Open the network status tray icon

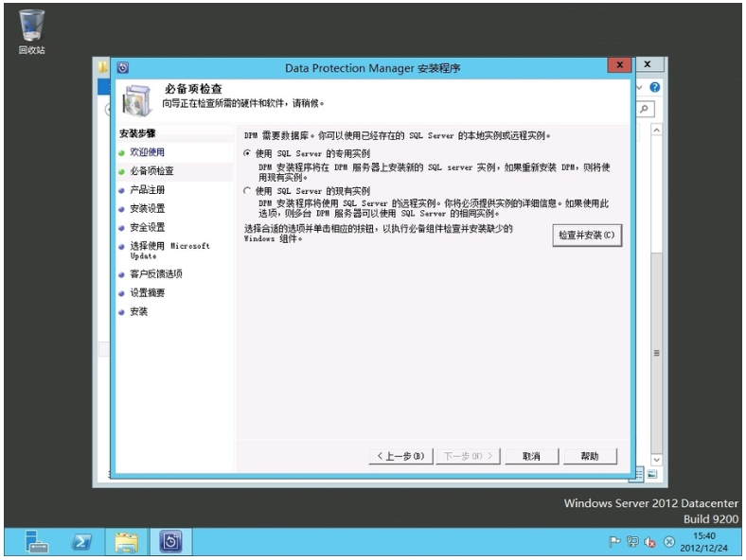click(632, 541)
